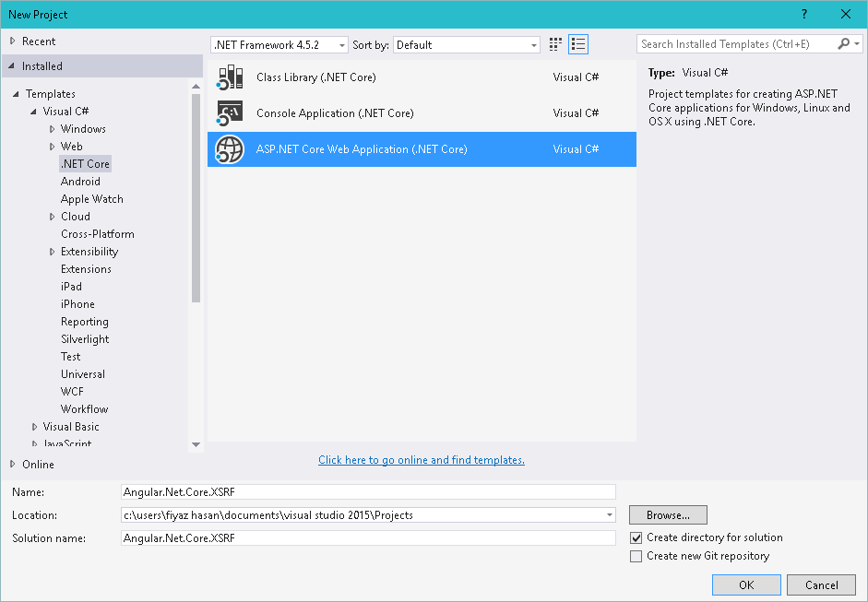Image resolution: width=868 pixels, height=602 pixels.
Task: Collapse the Visual C# tree node
Action: 33,112
